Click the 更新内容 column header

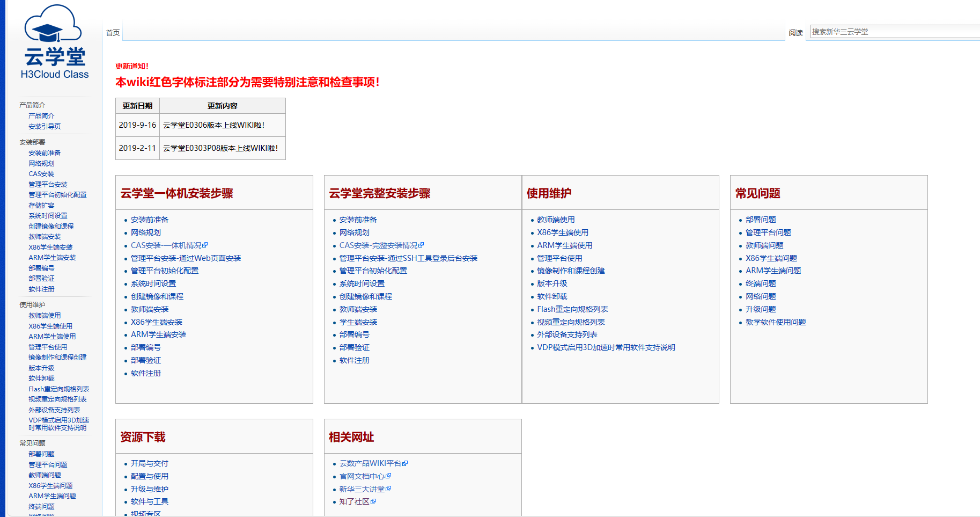[x=223, y=106]
